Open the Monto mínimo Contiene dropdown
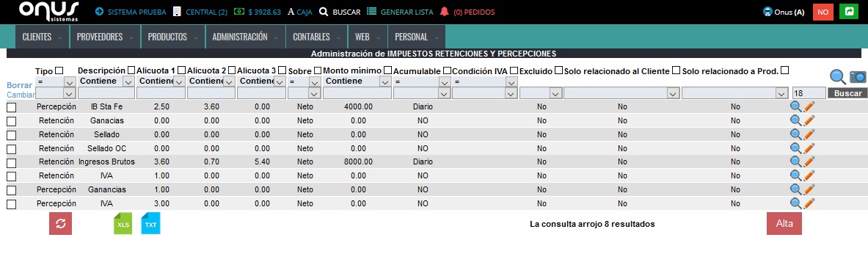This screenshot has width=868, height=276. (x=358, y=81)
